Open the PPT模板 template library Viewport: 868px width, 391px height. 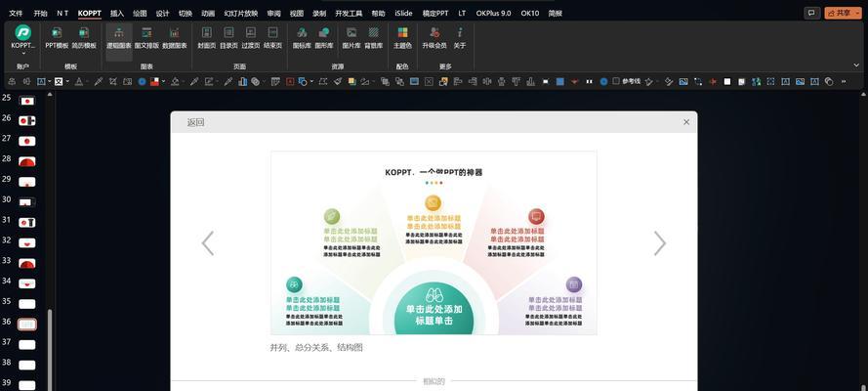click(57, 38)
